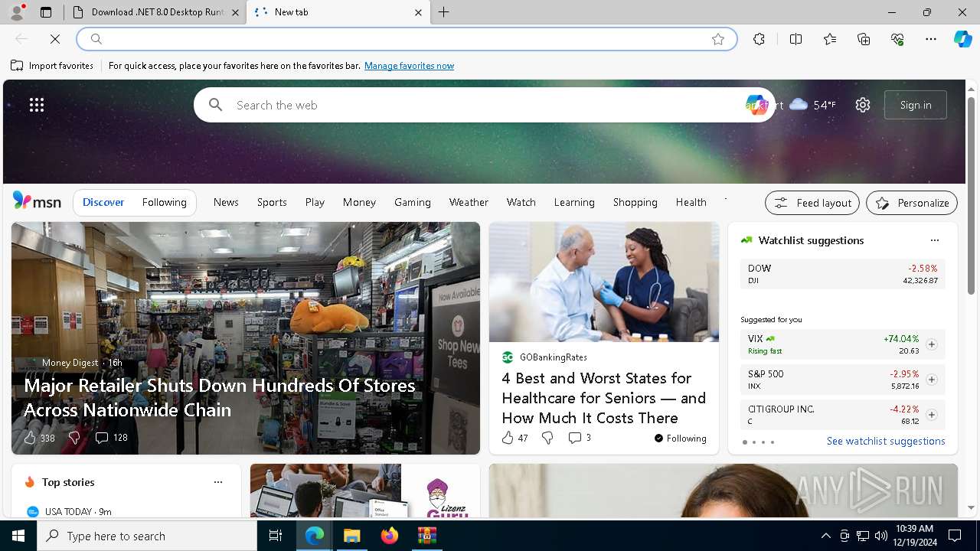The image size is (980, 551).
Task: Select the Discover feed tab
Action: click(103, 202)
